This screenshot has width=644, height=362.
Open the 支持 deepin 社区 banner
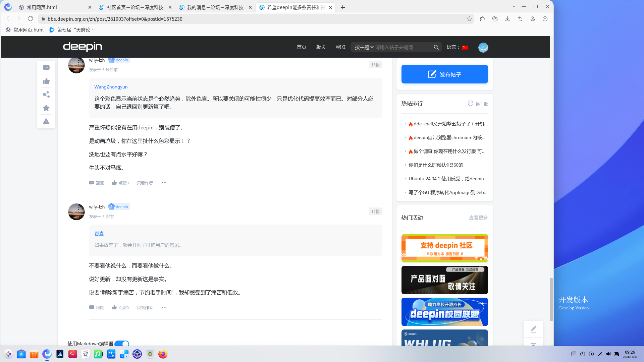445,248
